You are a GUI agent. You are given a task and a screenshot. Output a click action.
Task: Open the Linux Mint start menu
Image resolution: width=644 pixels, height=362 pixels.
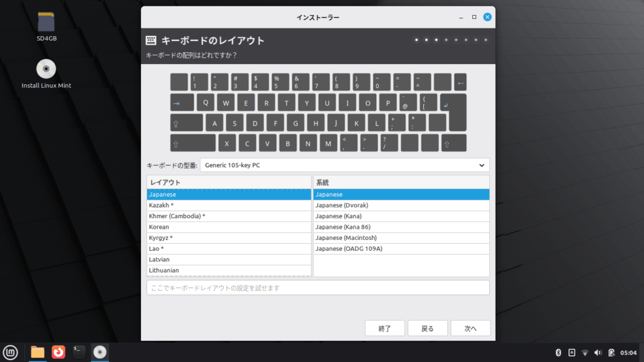(x=9, y=352)
